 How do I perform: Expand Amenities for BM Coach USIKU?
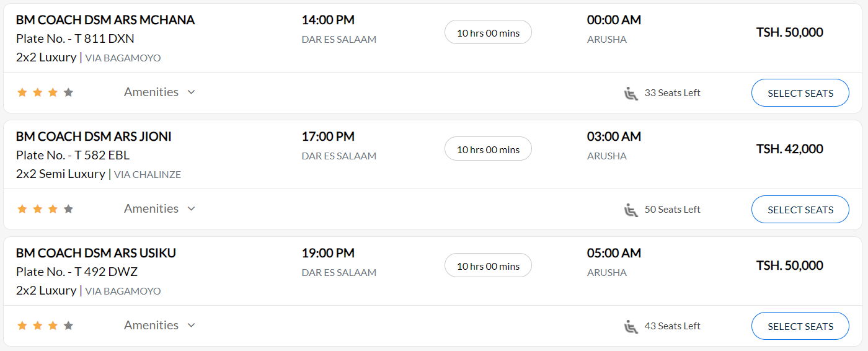(160, 325)
